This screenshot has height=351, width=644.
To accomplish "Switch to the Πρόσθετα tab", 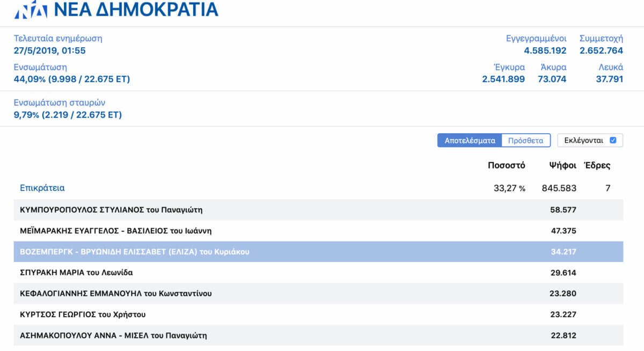I will coord(526,141).
